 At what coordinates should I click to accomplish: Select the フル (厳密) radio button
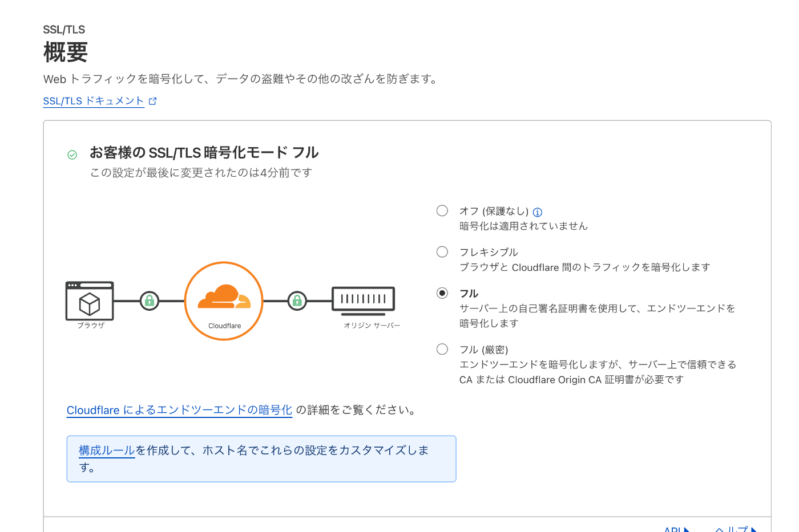click(x=442, y=349)
